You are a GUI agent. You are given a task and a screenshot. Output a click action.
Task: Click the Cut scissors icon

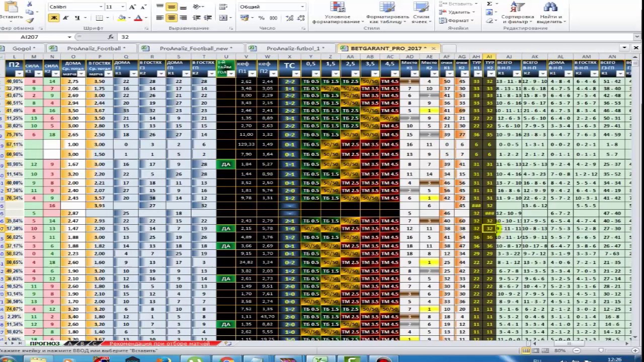click(30, 5)
